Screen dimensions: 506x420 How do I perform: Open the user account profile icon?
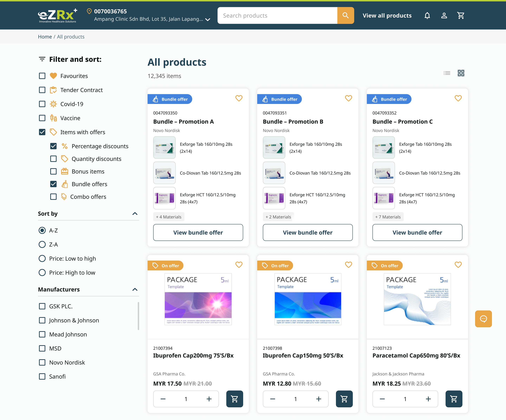444,15
